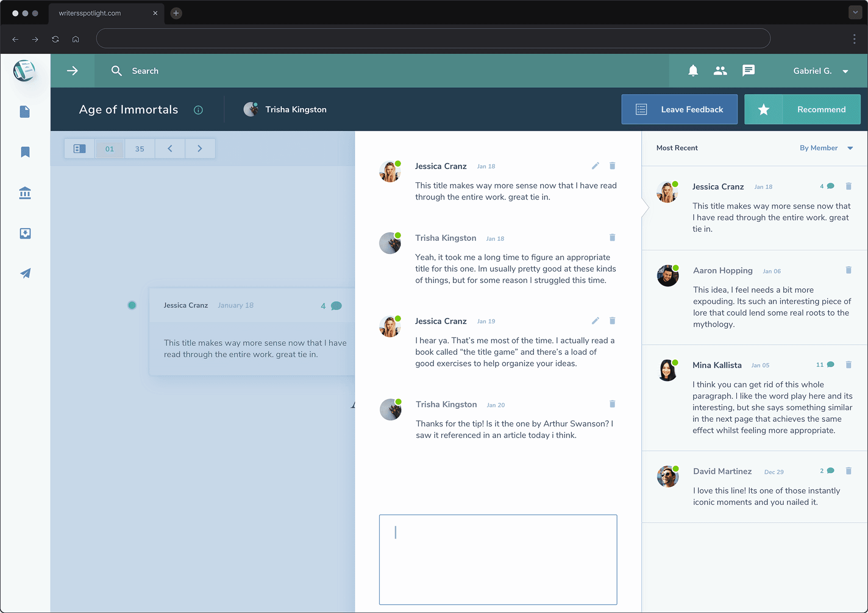
Task: Open the Writers Spotlight logo home
Action: click(x=24, y=70)
